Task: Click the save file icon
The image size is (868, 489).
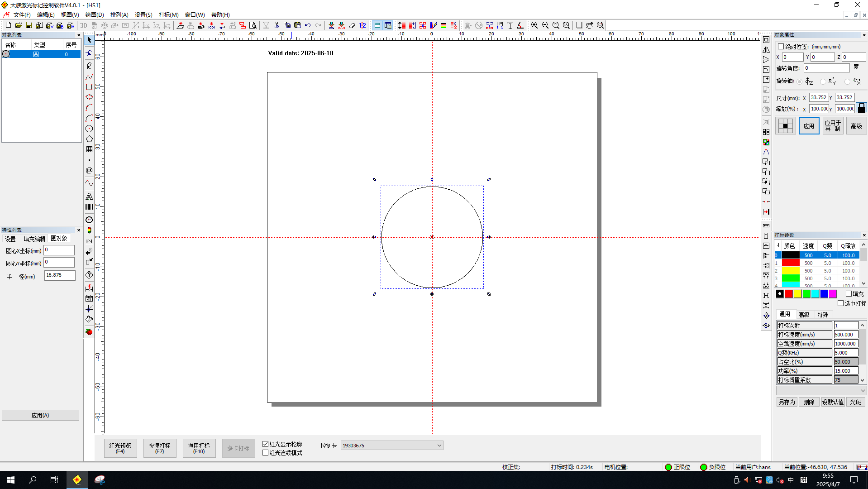Action: (x=29, y=25)
